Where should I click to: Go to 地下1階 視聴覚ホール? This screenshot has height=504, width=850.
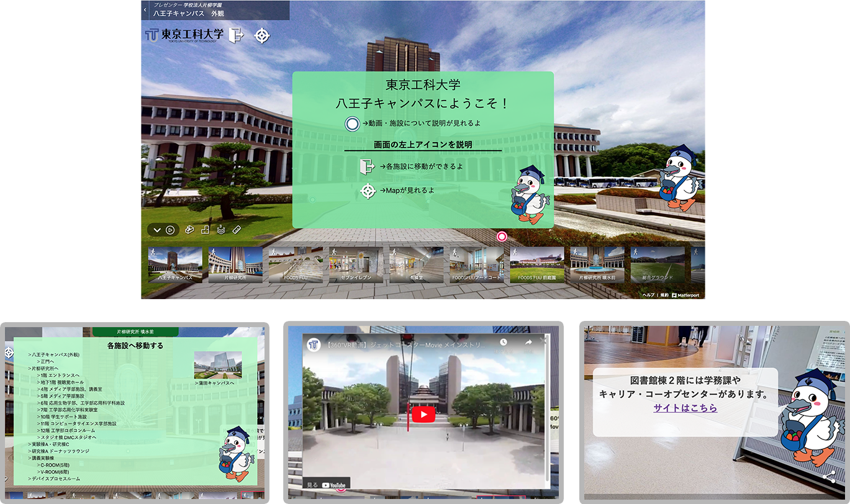click(60, 382)
